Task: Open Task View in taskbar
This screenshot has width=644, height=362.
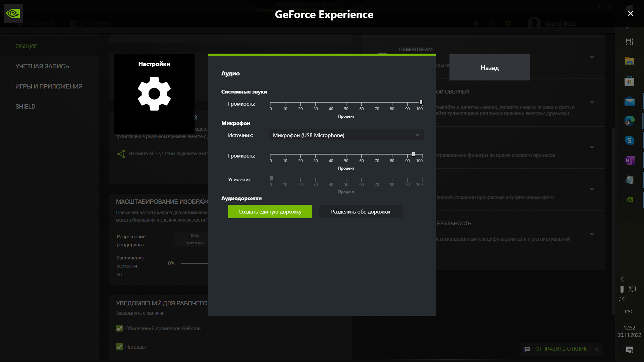Action: [x=630, y=42]
